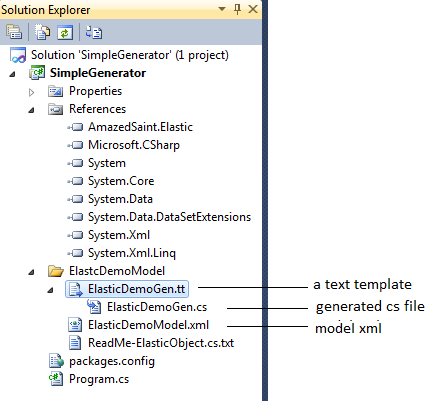Select the AmazedSaint.Elastic reference
Screen dimensions: 434x401
(x=140, y=127)
